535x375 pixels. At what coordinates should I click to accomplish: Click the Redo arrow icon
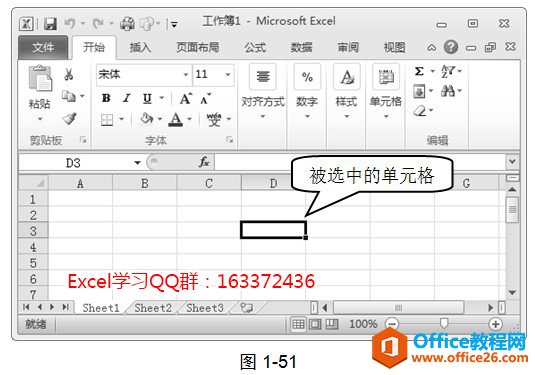(x=98, y=24)
